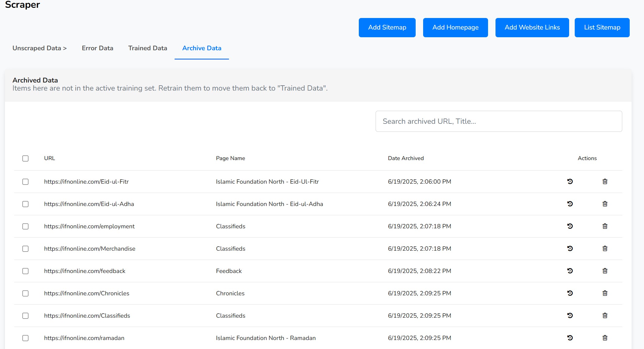Expand the Unscraped Data > tab

(x=39, y=48)
